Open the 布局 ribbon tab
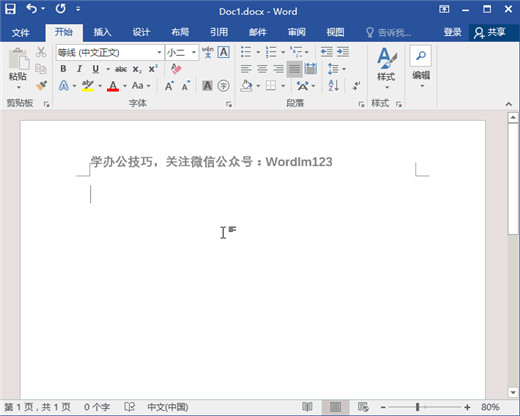 point(180,32)
